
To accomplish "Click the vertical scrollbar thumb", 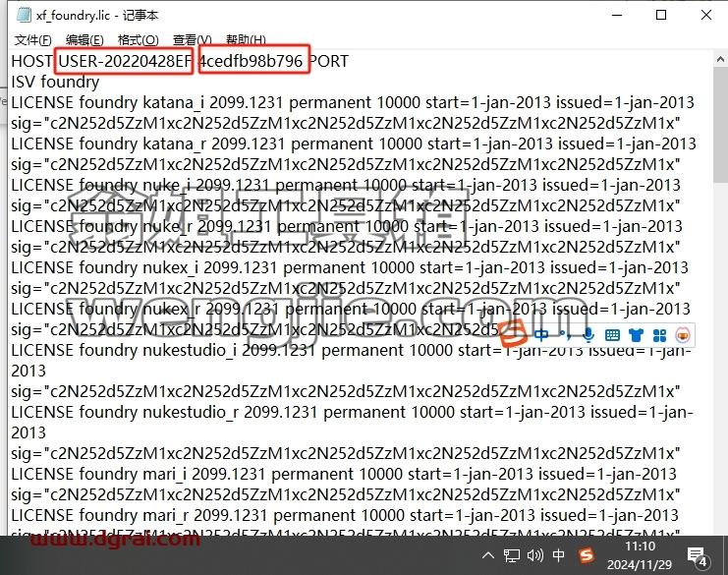I will pos(720,126).
